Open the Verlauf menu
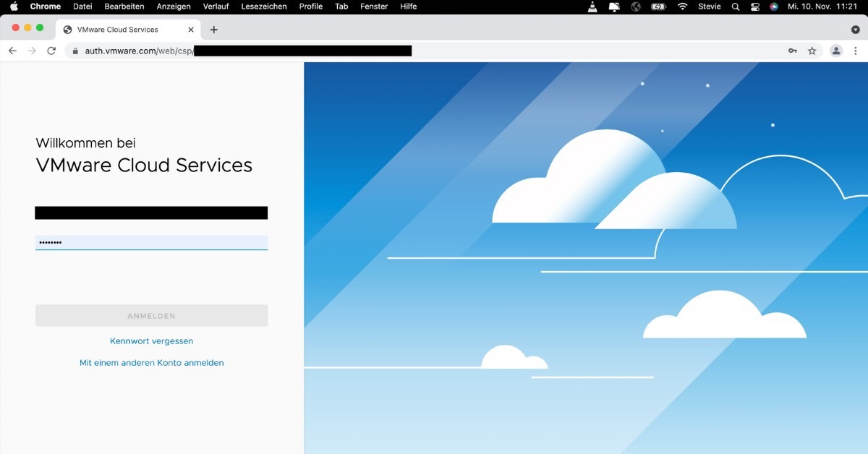 pyautogui.click(x=216, y=7)
